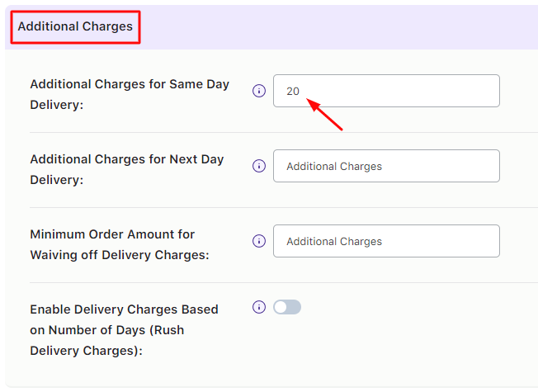Click info icon for Next Day Delivery charges
Image resolution: width=538 pixels, height=392 pixels.
point(258,166)
